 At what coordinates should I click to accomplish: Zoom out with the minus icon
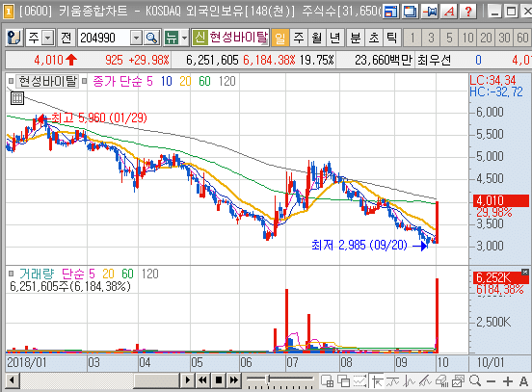(x=491, y=381)
